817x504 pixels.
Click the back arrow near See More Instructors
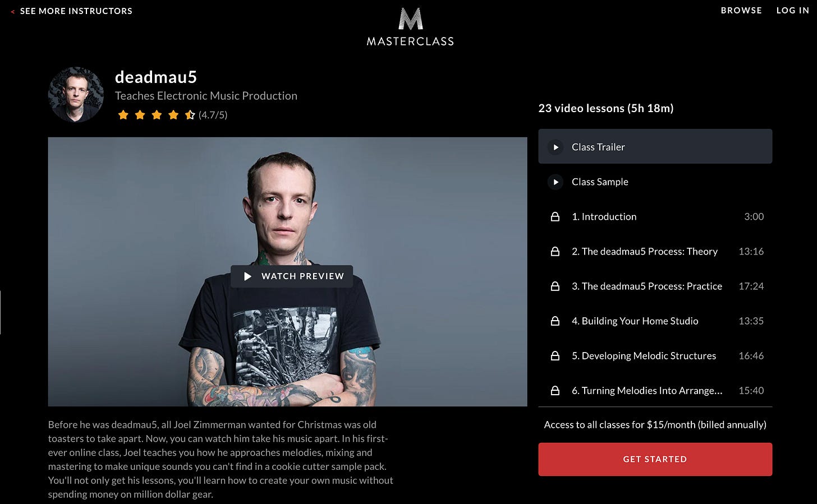coord(13,11)
